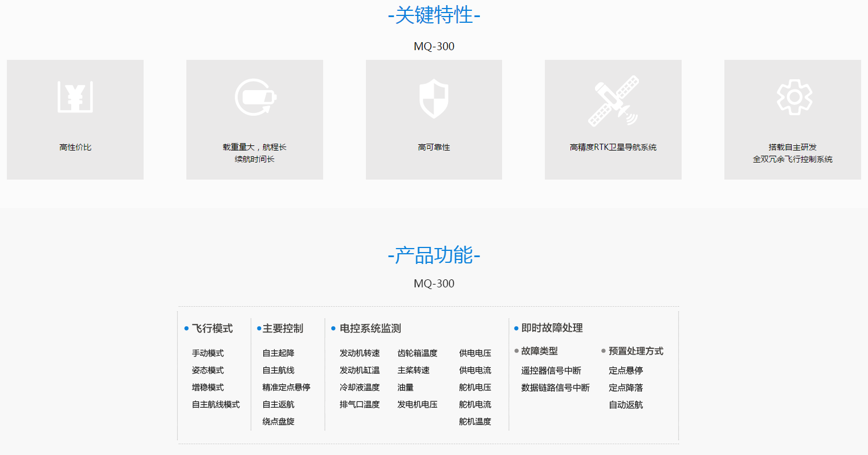Select the 飞行模式 column header
The image size is (868, 455).
212,328
